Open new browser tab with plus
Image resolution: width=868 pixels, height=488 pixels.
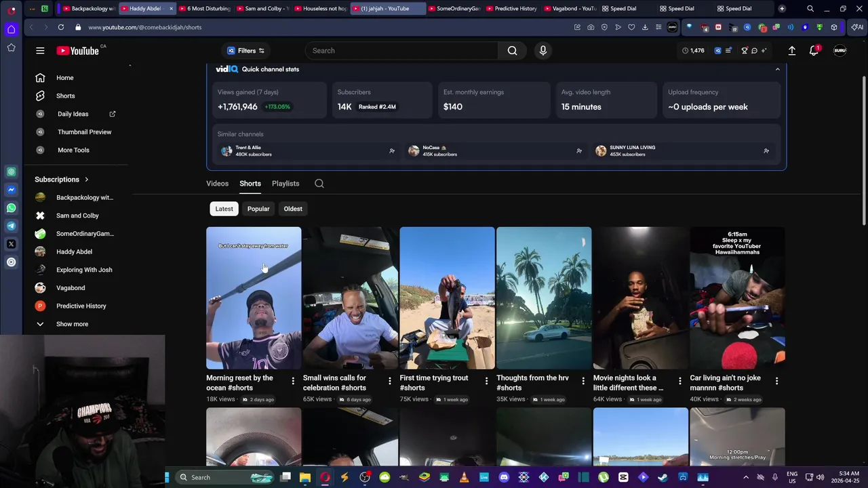[782, 9]
